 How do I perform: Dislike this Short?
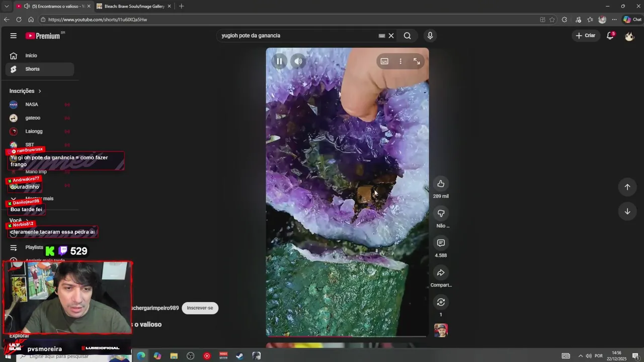(441, 213)
